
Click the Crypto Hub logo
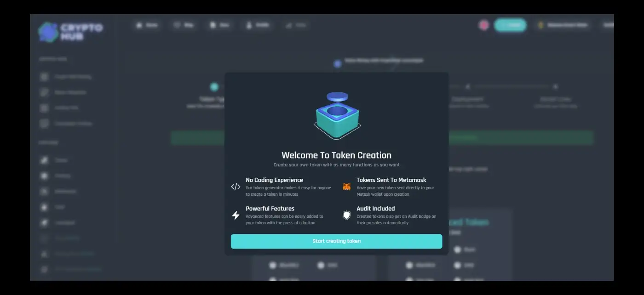70,32
